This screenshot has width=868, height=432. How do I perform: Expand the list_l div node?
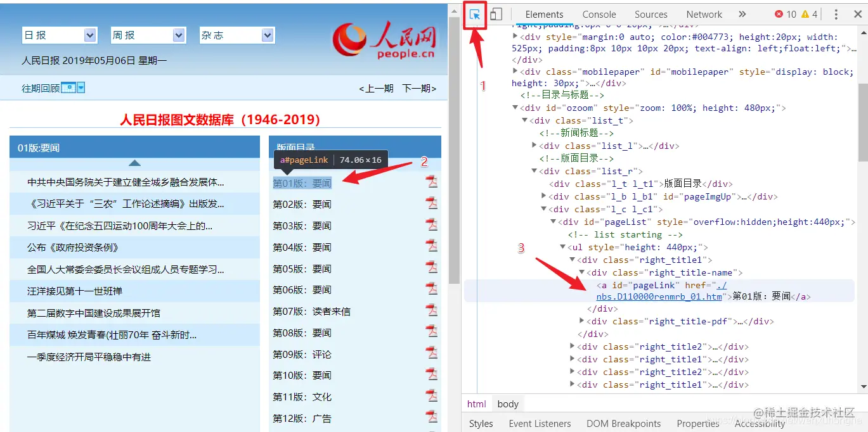click(534, 146)
